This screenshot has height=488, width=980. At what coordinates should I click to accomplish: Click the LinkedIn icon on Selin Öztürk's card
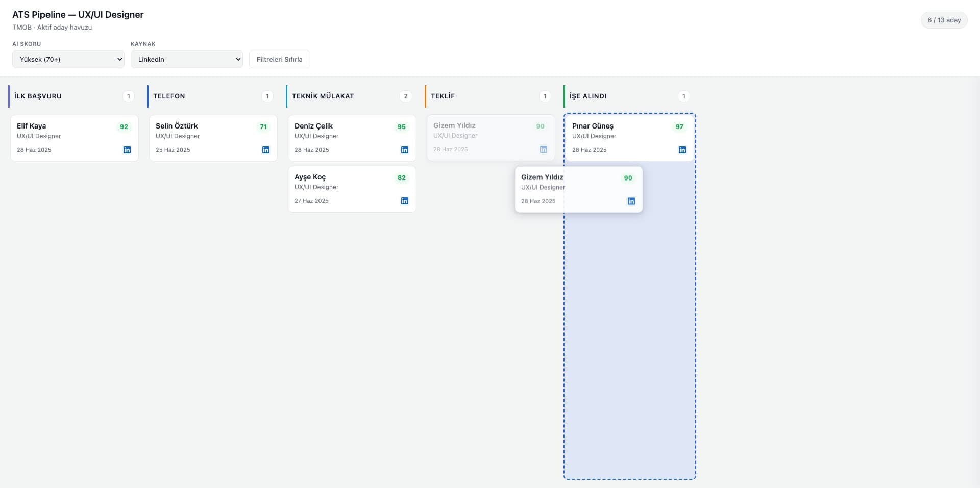(x=266, y=150)
